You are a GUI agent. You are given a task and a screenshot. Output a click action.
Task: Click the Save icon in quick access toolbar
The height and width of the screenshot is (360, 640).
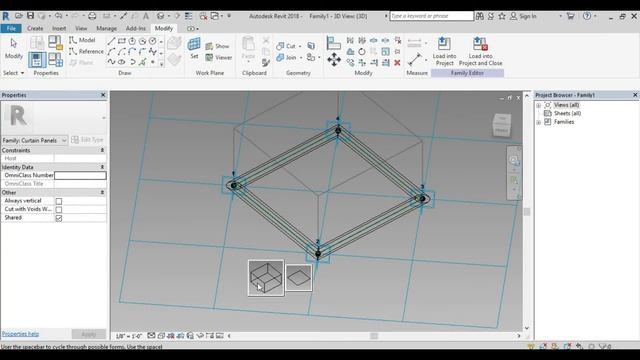(x=30, y=16)
